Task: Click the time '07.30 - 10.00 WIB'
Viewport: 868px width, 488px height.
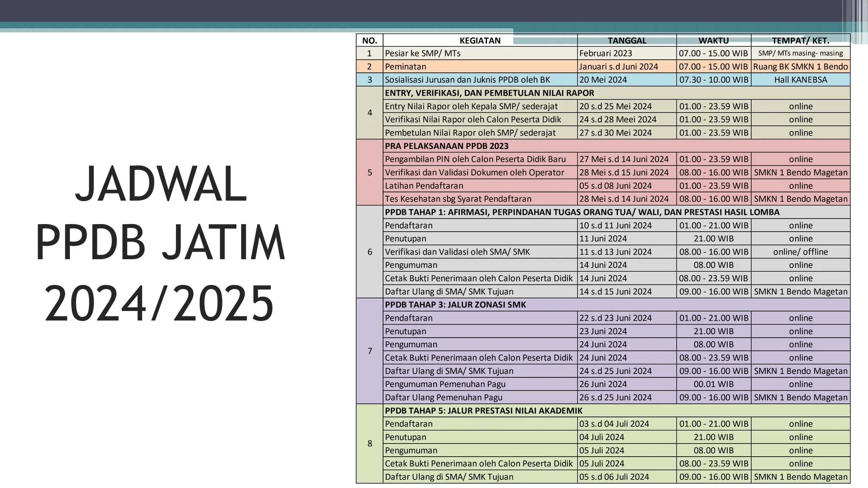Action: (714, 80)
